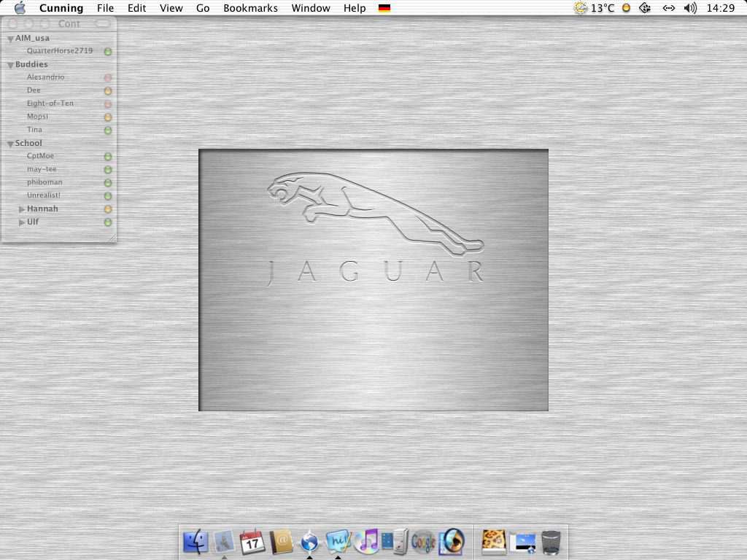Select the Hannah contact name

[x=42, y=209]
